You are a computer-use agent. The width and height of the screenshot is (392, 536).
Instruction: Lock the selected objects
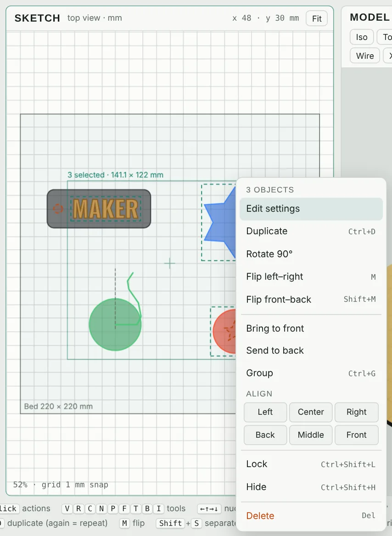pyautogui.click(x=311, y=464)
